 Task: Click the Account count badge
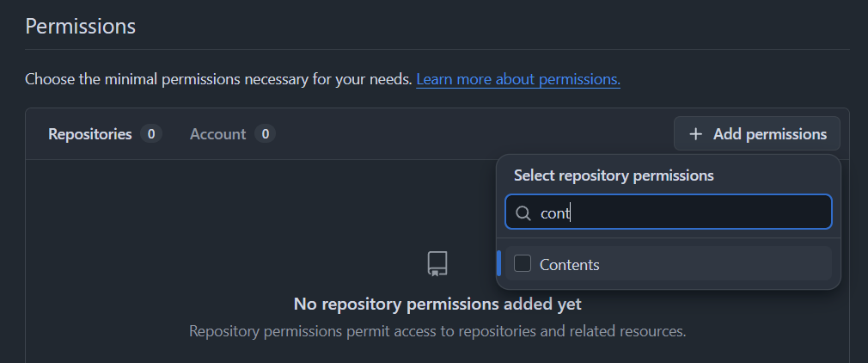point(266,134)
